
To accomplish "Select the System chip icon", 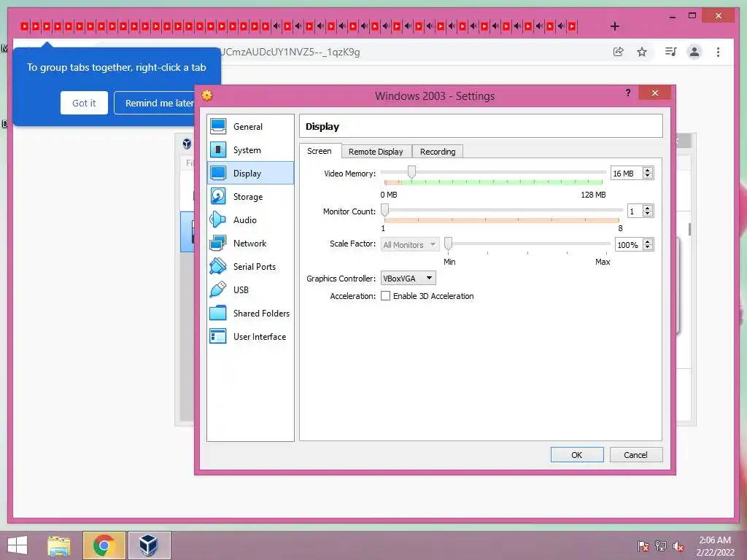I will coord(218,149).
